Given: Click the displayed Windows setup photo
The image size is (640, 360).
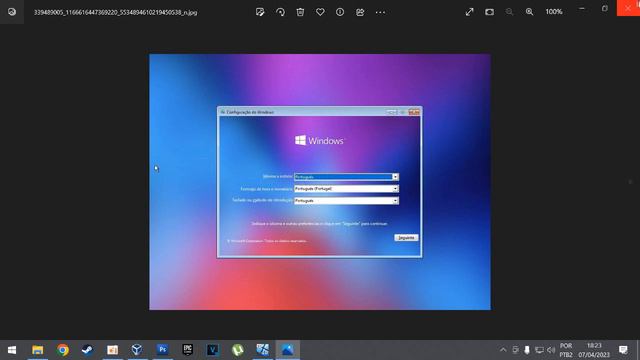Looking at the screenshot, I should 320,182.
